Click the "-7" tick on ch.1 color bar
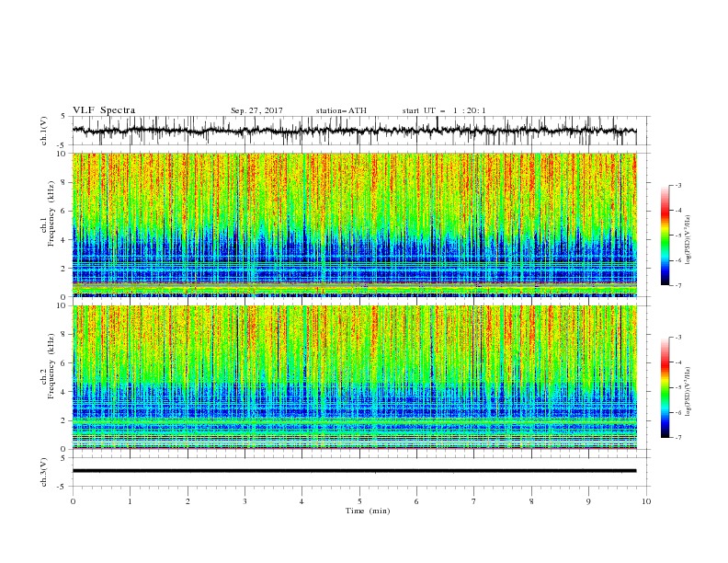 (x=678, y=285)
